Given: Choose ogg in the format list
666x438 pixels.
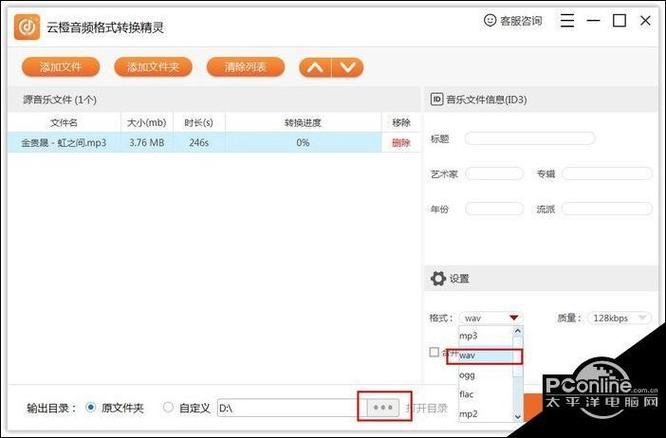Looking at the screenshot, I should (x=485, y=375).
